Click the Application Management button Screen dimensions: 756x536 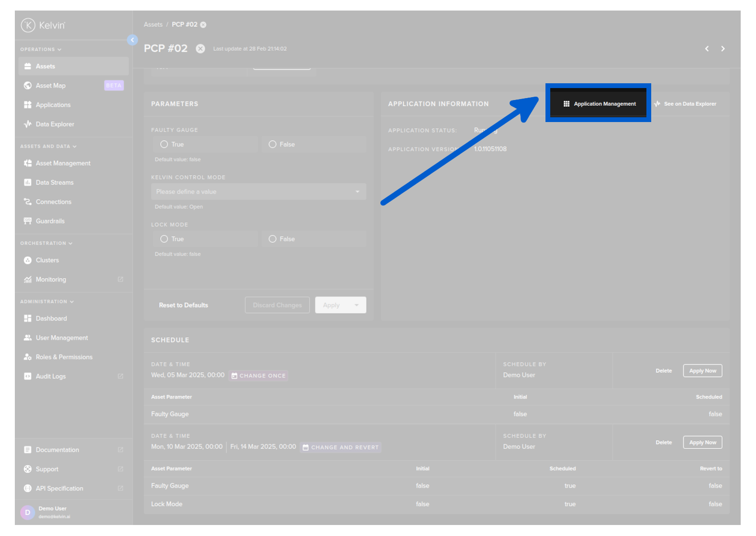[599, 104]
